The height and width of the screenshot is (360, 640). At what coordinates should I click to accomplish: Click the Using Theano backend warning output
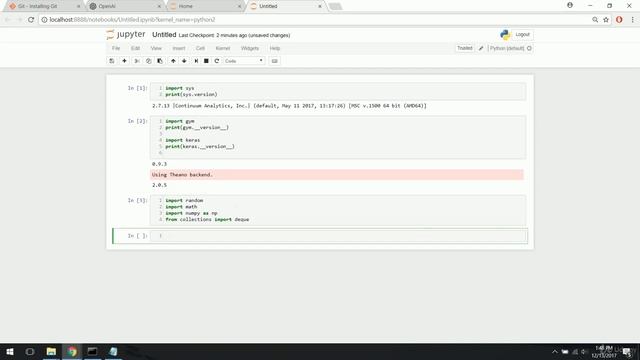[x=337, y=175]
